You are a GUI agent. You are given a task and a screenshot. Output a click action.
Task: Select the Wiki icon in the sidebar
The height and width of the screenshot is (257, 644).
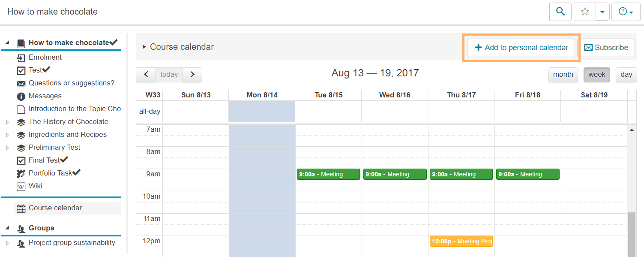pos(21,186)
